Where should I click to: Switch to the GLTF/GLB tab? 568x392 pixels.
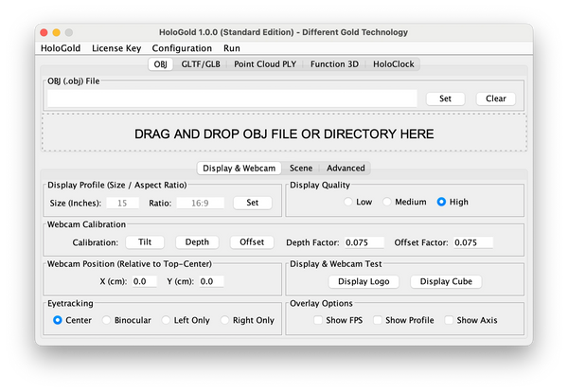coord(199,64)
